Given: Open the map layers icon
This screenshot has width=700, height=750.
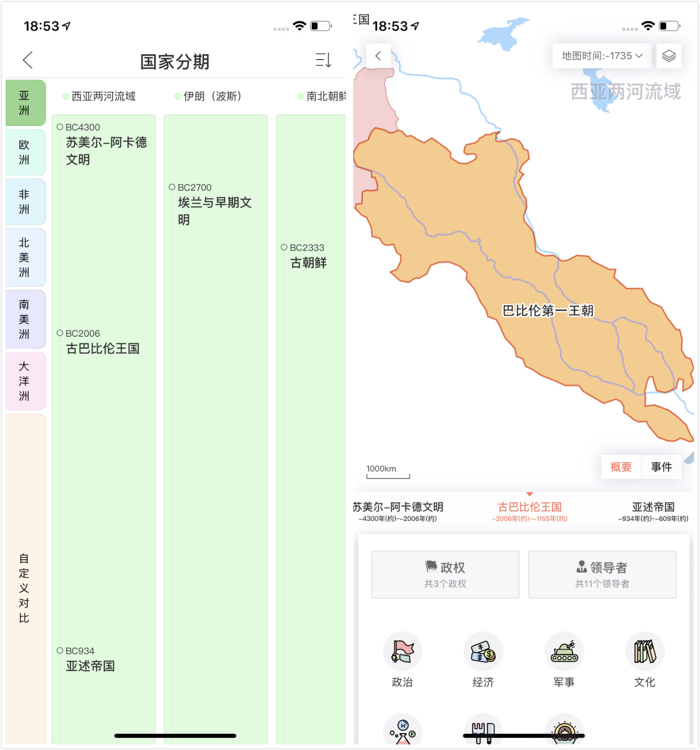Looking at the screenshot, I should tap(669, 56).
